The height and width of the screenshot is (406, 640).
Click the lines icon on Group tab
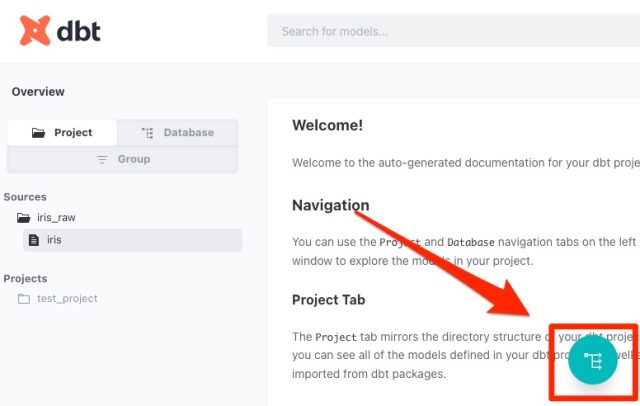tap(102, 159)
